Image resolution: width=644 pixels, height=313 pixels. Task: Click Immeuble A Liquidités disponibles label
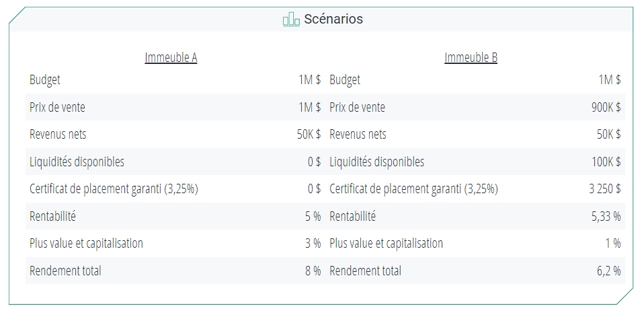coord(77,162)
